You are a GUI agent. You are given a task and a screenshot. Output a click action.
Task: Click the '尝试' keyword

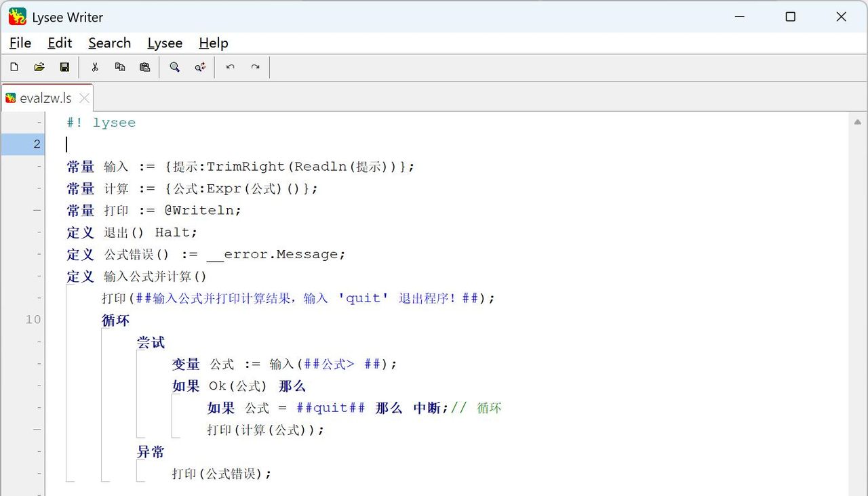(151, 342)
